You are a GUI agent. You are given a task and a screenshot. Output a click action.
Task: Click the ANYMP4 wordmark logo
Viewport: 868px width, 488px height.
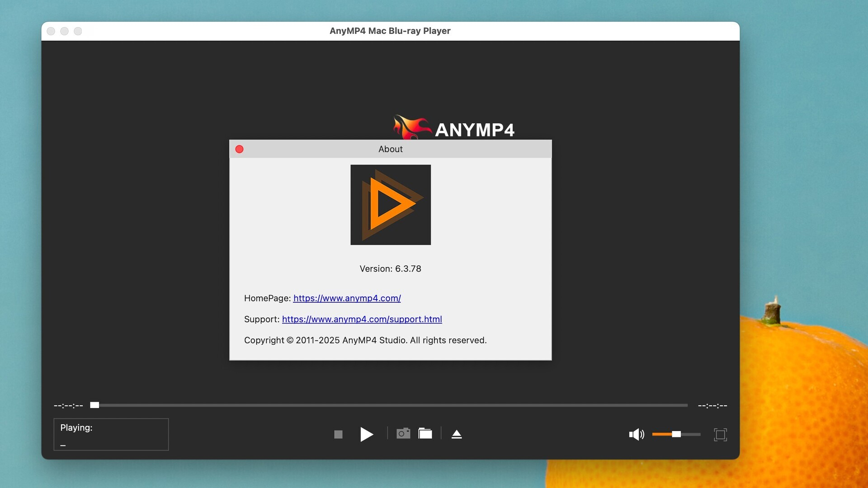tap(475, 131)
